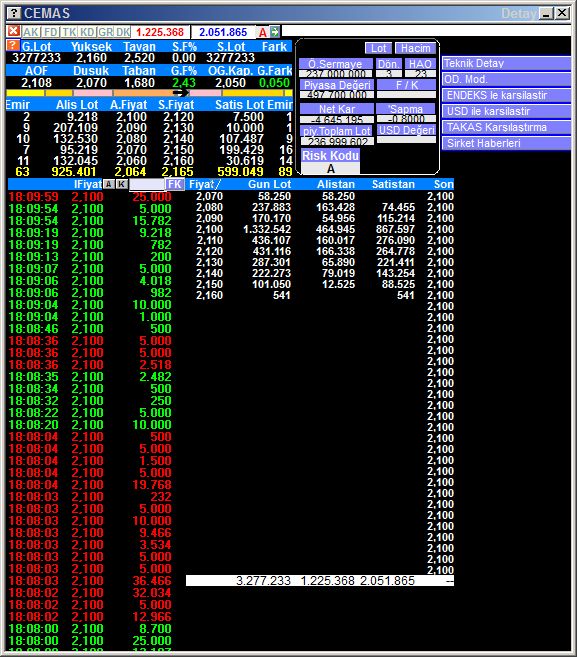This screenshot has width=577, height=657.
Task: Open the AK tab in toolbar
Action: pyautogui.click(x=31, y=32)
